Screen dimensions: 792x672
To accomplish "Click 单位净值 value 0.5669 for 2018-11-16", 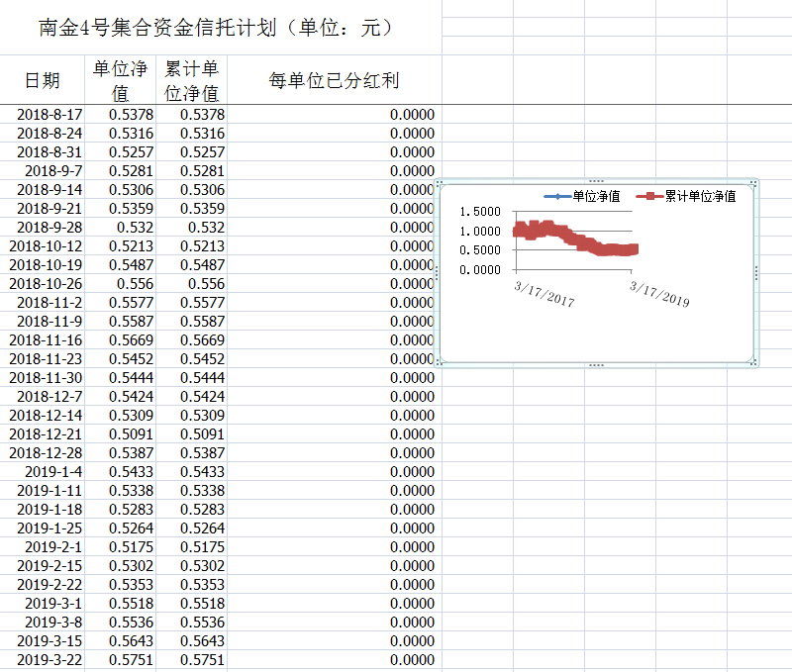I will coord(120,340).
